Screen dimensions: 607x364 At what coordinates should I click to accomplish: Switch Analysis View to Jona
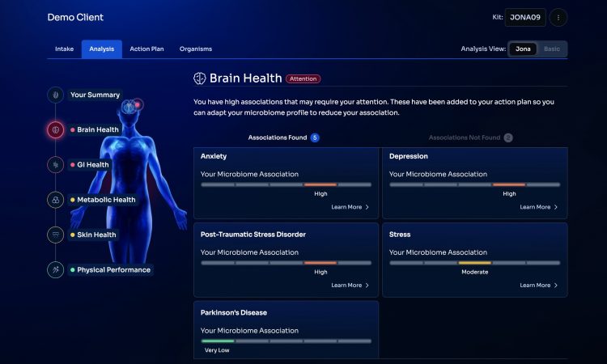[x=522, y=49]
